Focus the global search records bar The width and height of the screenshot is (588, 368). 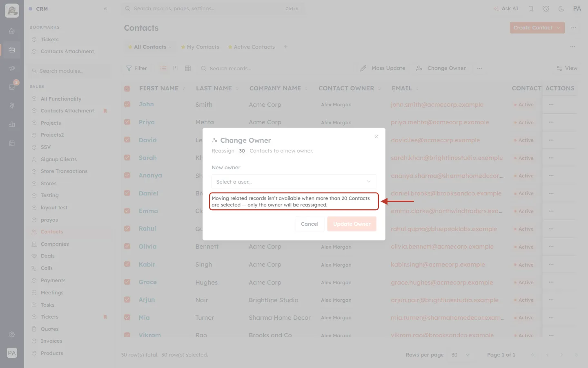[x=212, y=9]
